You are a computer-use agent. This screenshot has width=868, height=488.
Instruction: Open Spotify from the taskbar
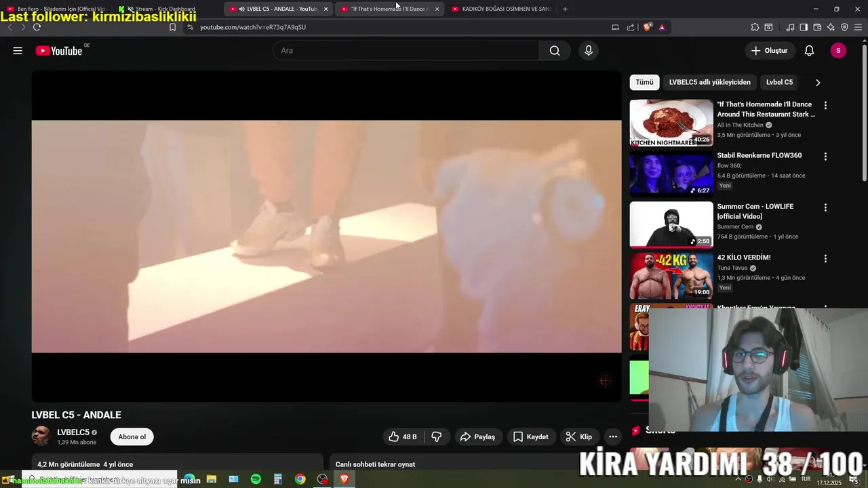click(x=256, y=479)
